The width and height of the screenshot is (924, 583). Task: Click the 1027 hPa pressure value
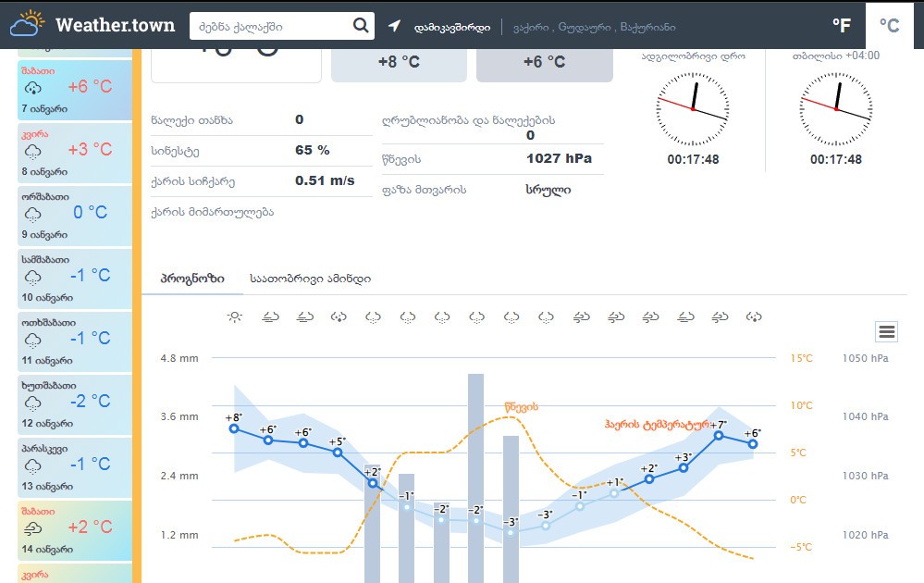coord(559,158)
